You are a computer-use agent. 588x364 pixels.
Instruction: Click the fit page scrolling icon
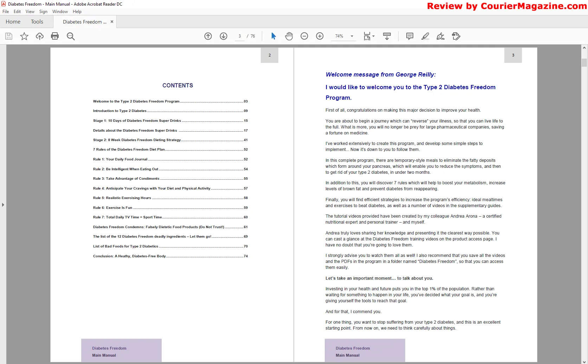(367, 36)
